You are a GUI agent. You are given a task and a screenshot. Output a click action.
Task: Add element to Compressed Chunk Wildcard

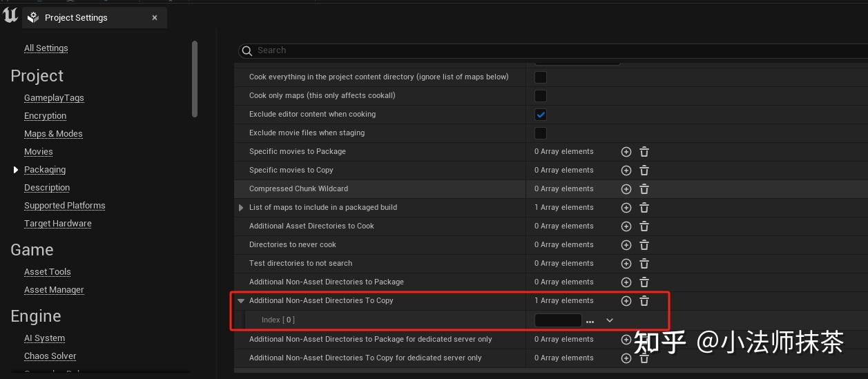[626, 189]
